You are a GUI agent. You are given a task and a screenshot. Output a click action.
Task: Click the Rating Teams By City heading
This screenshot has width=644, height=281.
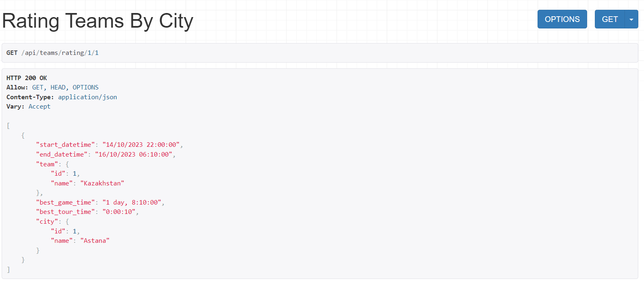click(x=98, y=21)
